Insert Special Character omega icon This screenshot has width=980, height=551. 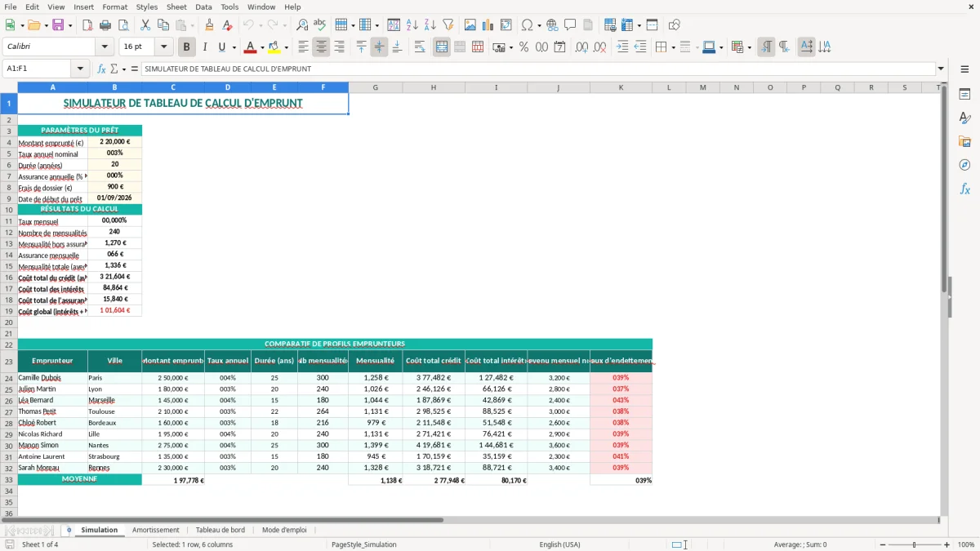[527, 25]
